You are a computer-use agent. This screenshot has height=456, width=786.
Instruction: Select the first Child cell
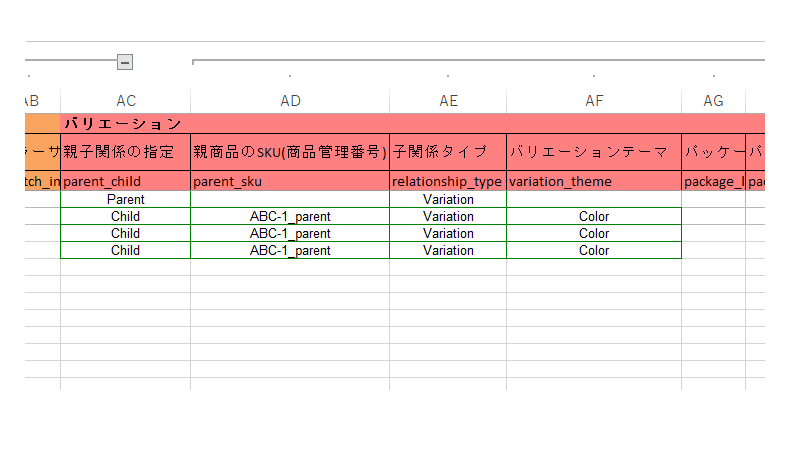coord(125,216)
